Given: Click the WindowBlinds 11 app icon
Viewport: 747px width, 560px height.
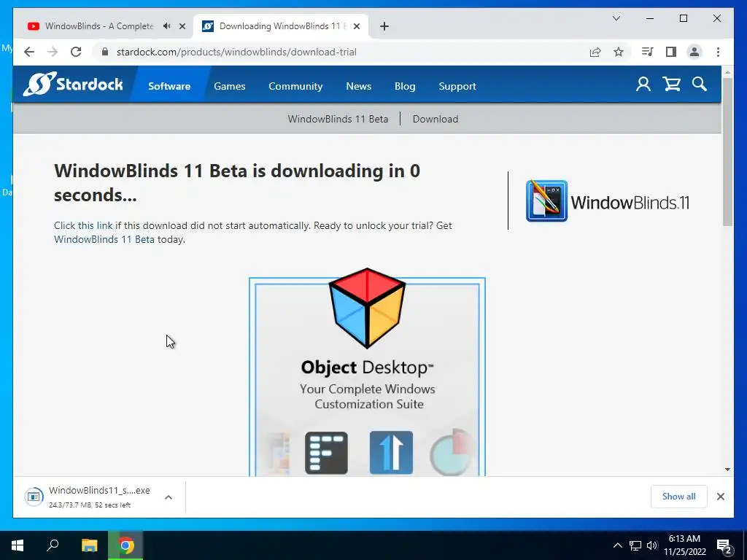Looking at the screenshot, I should tap(546, 201).
